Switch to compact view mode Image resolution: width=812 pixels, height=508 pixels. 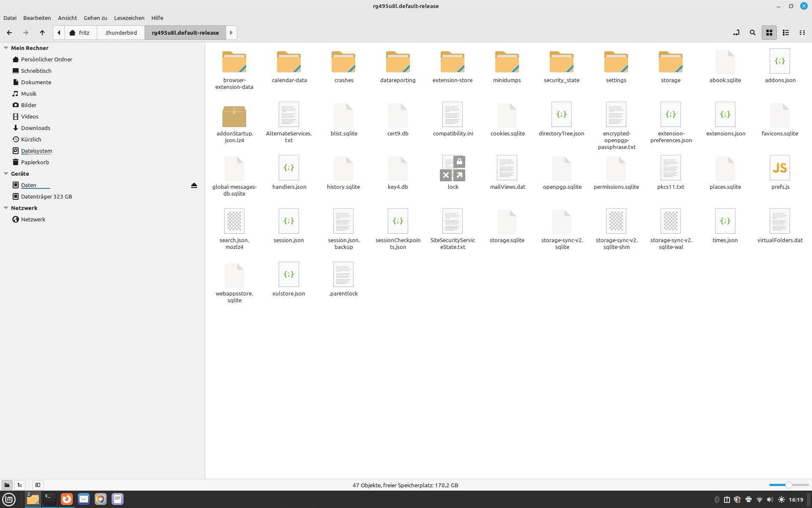pyautogui.click(x=802, y=33)
